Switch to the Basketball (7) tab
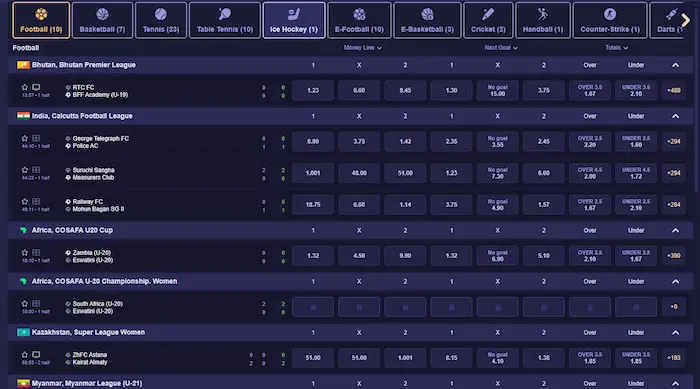 (102, 20)
